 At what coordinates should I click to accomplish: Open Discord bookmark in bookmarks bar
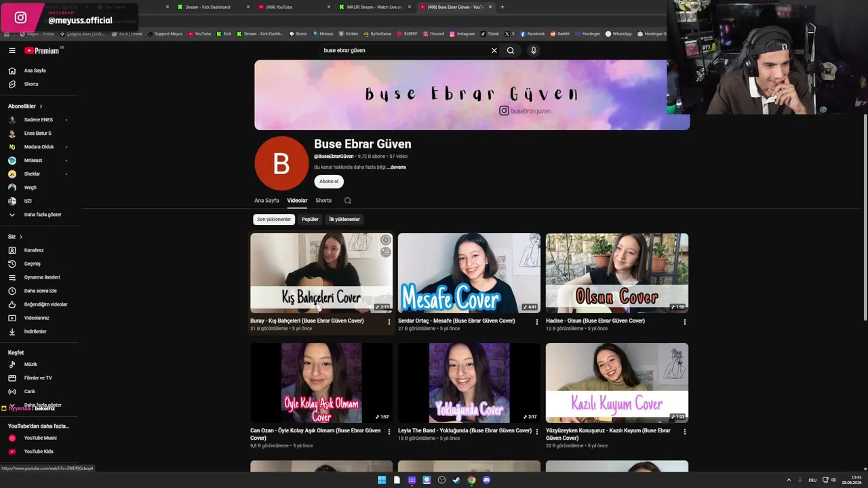(x=433, y=34)
